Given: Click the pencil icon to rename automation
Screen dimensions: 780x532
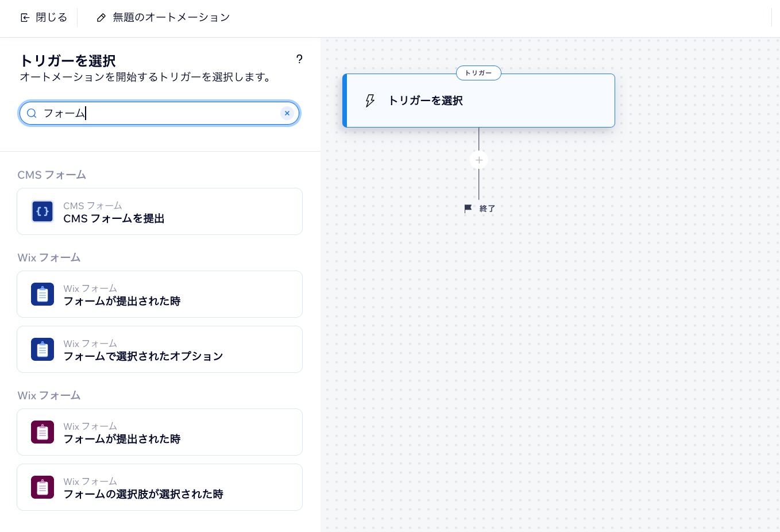Looking at the screenshot, I should 101,18.
